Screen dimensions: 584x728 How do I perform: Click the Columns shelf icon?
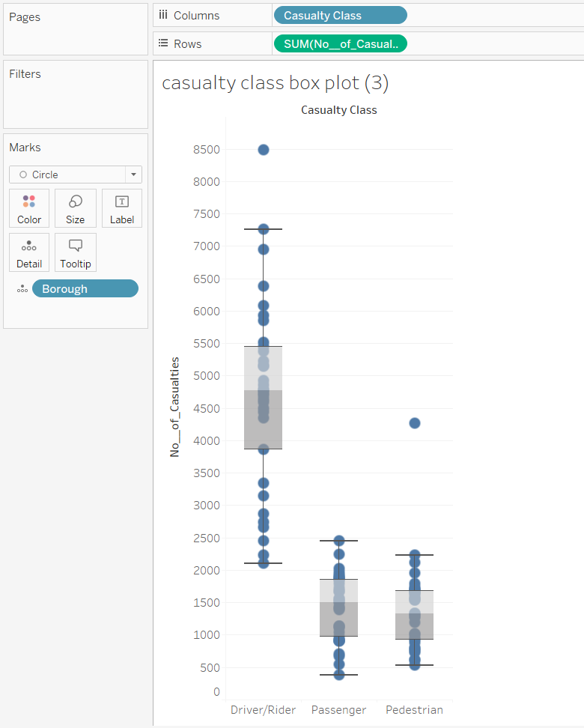163,15
